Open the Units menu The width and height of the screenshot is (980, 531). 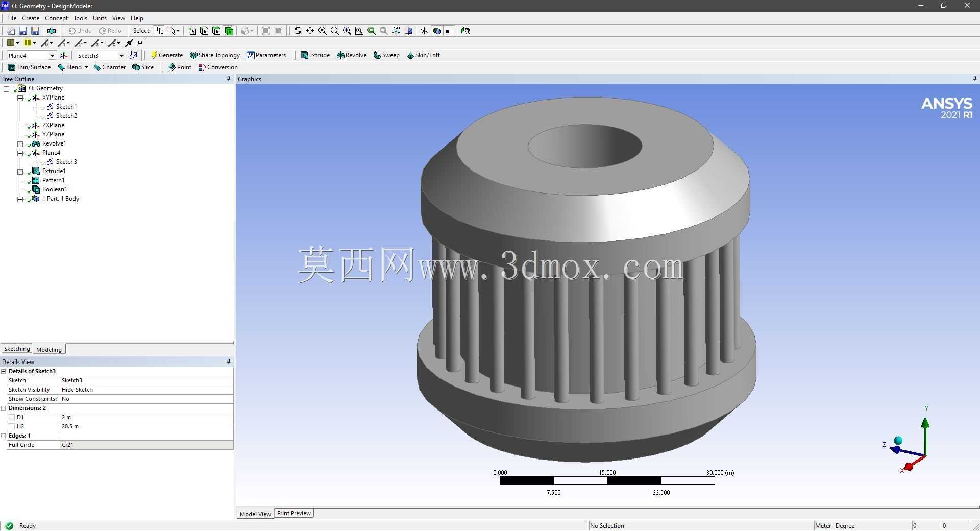tap(100, 18)
